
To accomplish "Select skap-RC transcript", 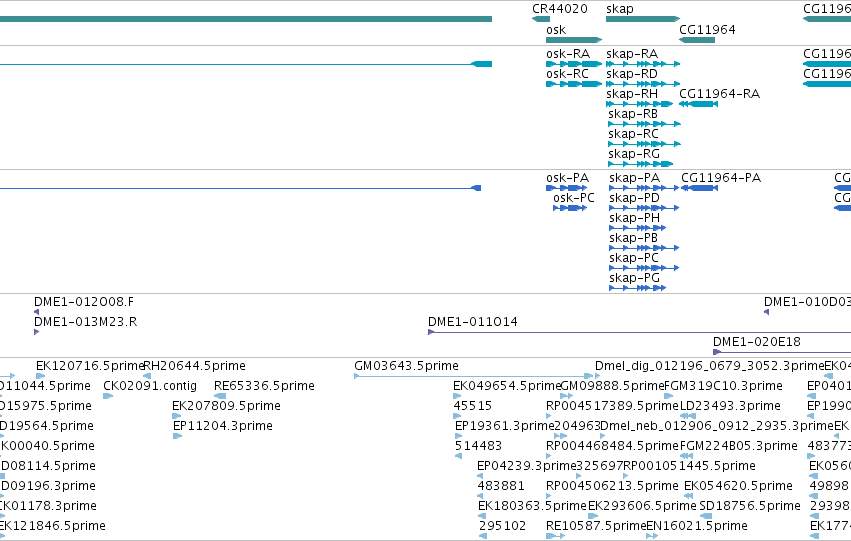I will 644,144.
